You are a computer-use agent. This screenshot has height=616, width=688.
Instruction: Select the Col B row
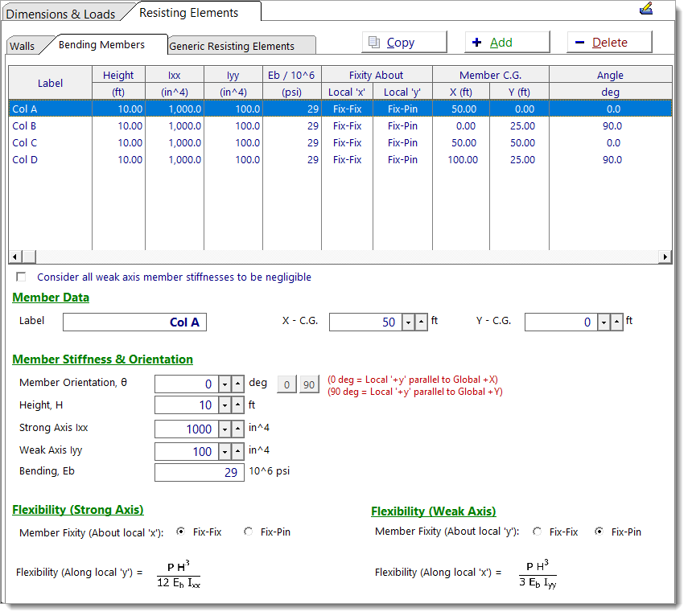340,125
